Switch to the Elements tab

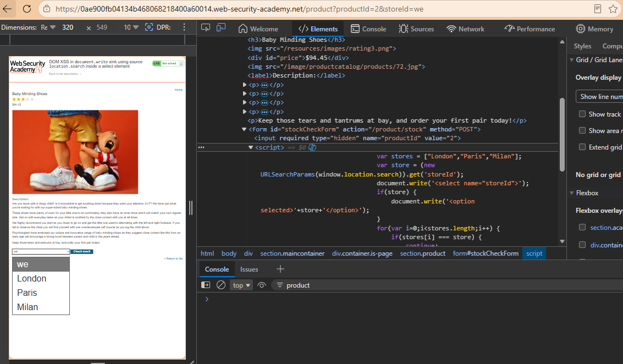[318, 29]
